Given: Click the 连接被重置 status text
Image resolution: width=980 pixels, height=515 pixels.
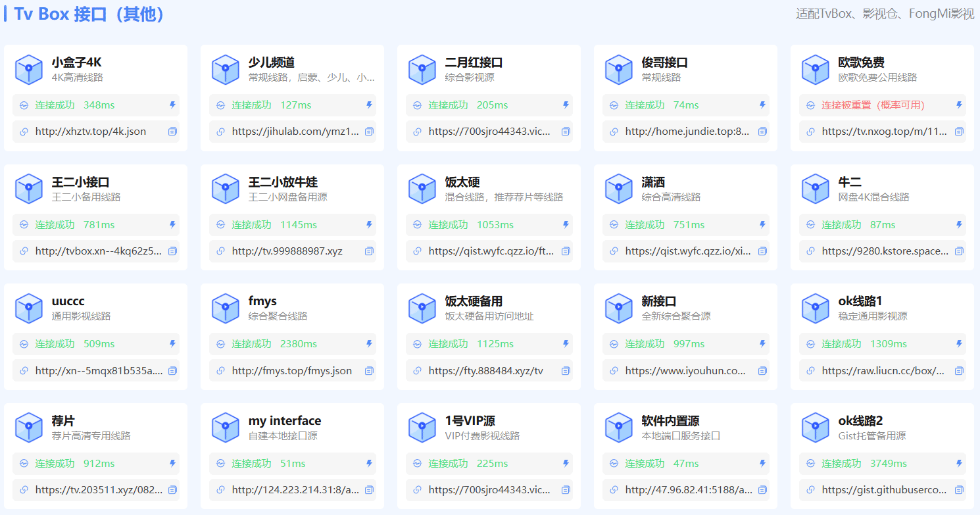Looking at the screenshot, I should point(873,105).
